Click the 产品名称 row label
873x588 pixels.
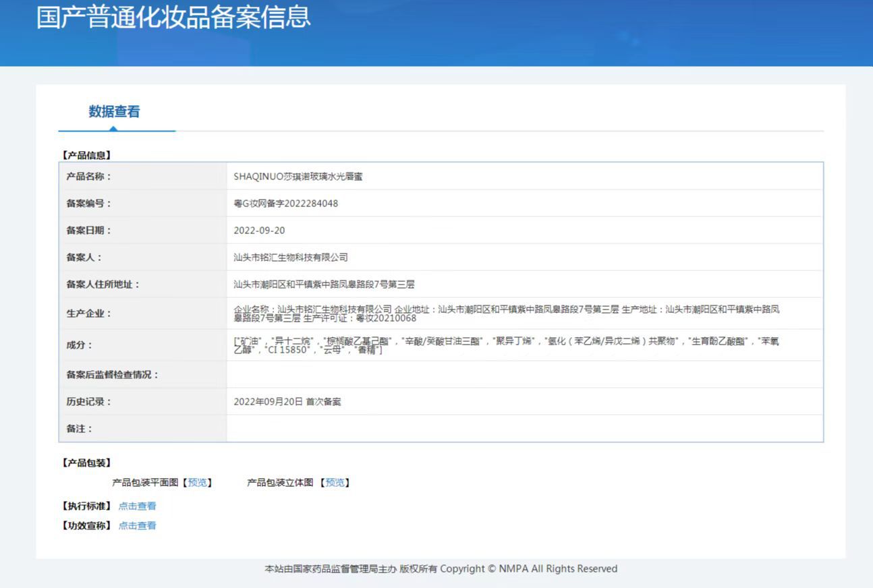click(88, 177)
